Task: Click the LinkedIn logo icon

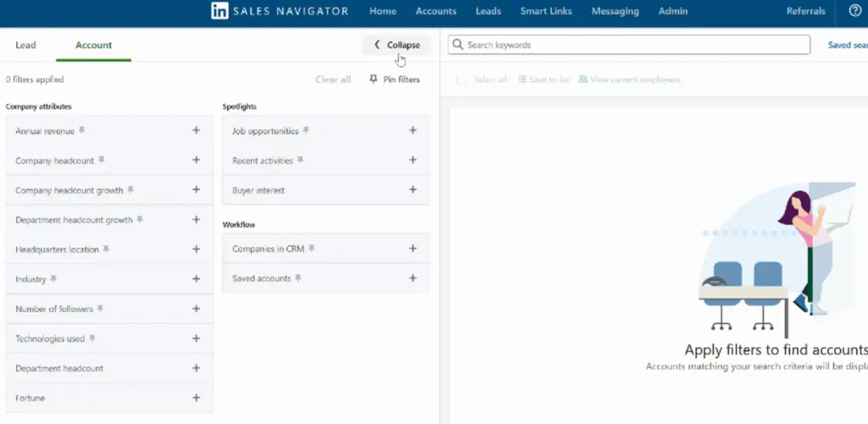Action: pos(220,11)
